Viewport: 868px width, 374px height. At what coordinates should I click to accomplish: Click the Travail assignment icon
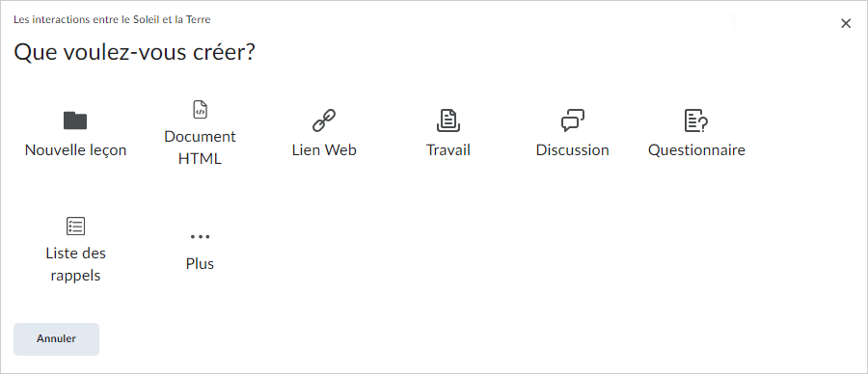pos(448,120)
